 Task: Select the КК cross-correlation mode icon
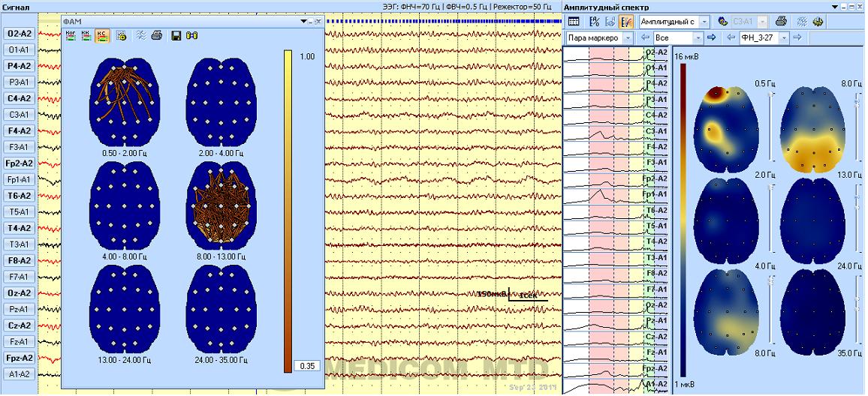tap(86, 35)
